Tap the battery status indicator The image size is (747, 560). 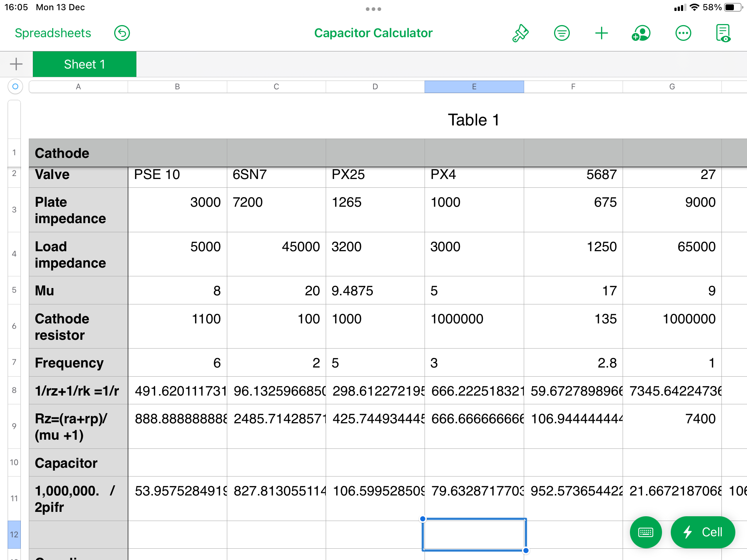733,7
